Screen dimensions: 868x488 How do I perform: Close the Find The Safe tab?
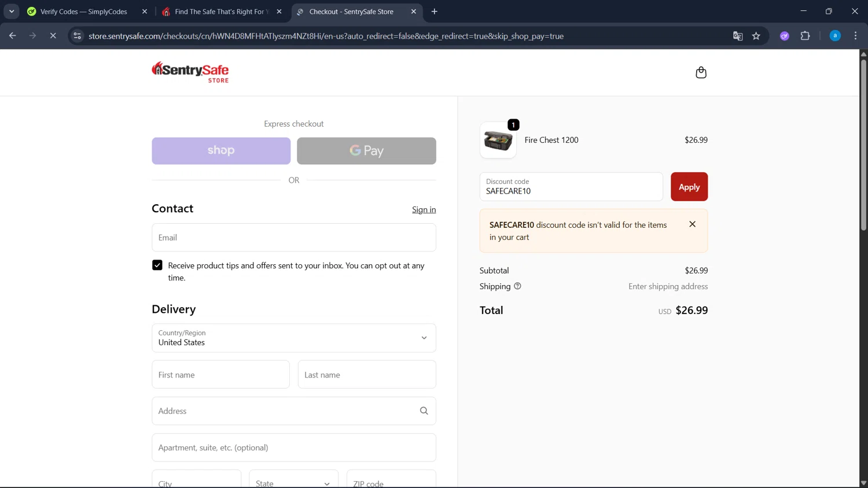tap(279, 12)
